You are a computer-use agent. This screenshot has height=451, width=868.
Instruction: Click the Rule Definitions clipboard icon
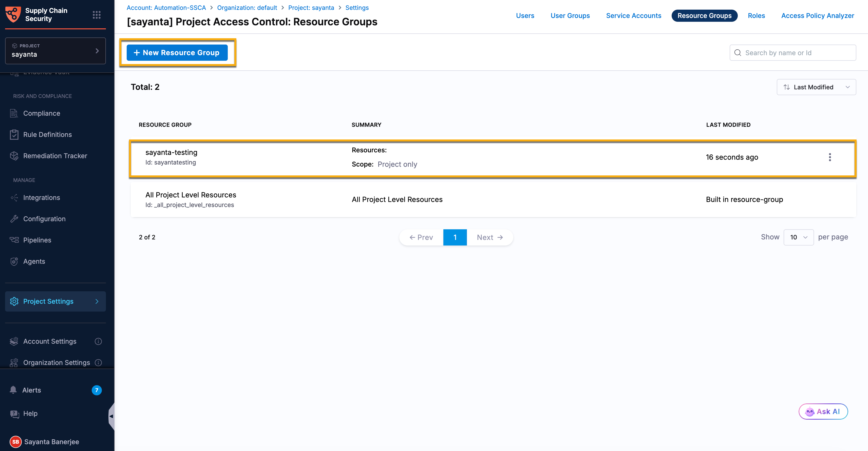pyautogui.click(x=14, y=135)
